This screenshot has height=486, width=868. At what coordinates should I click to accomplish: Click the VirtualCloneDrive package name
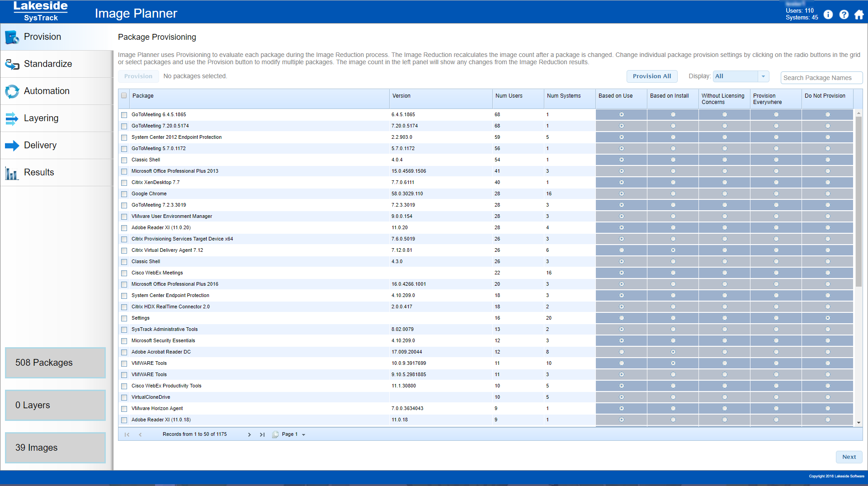[151, 397]
